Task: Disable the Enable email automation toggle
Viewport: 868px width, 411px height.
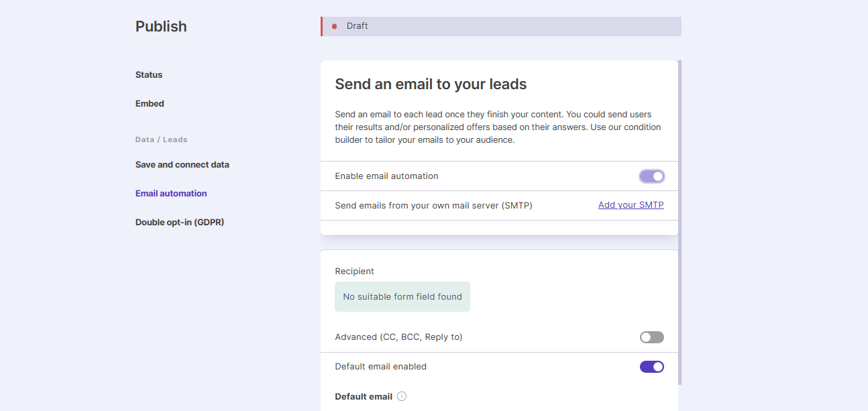Action: 651,176
